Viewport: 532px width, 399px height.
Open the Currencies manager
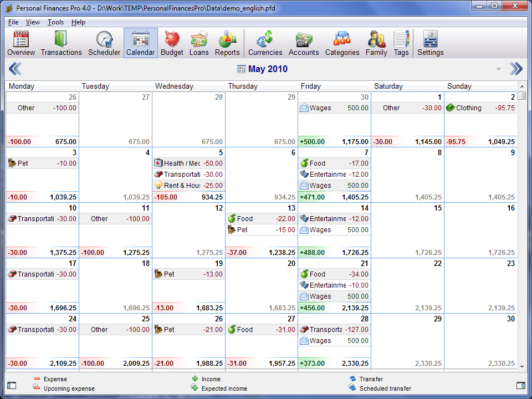point(265,43)
